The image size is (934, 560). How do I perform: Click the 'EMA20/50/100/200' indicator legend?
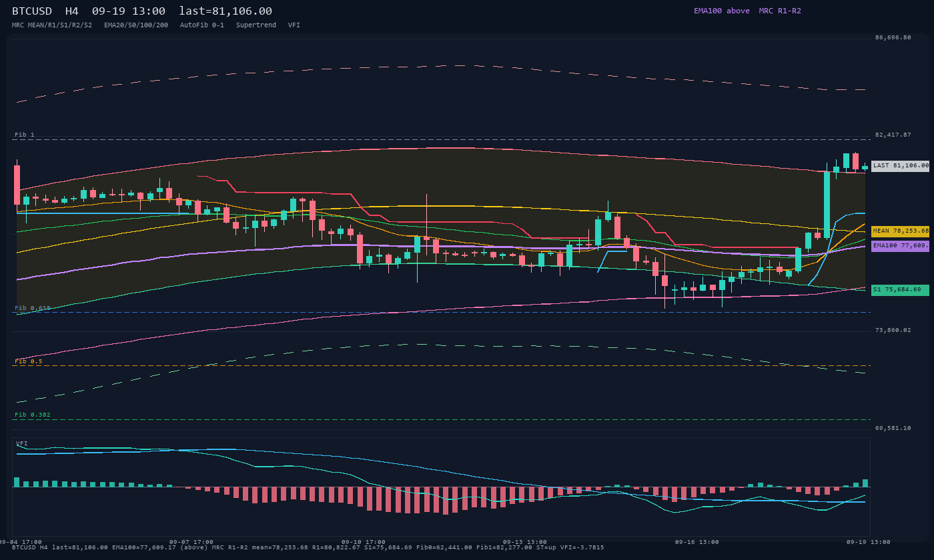pyautogui.click(x=136, y=25)
